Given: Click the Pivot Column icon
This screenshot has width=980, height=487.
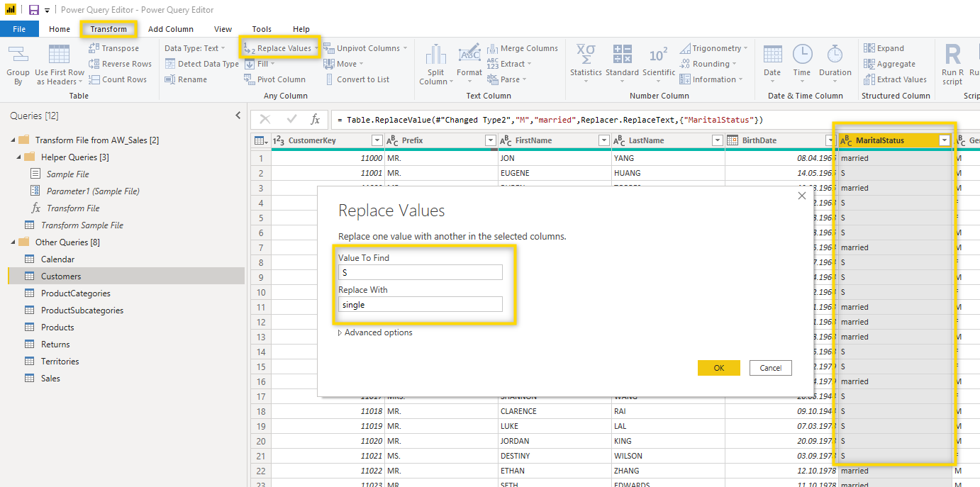Looking at the screenshot, I should (248, 79).
